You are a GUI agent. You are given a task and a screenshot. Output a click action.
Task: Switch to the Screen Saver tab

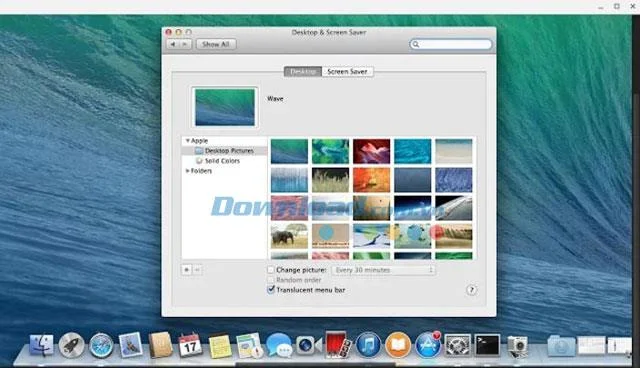pos(347,71)
